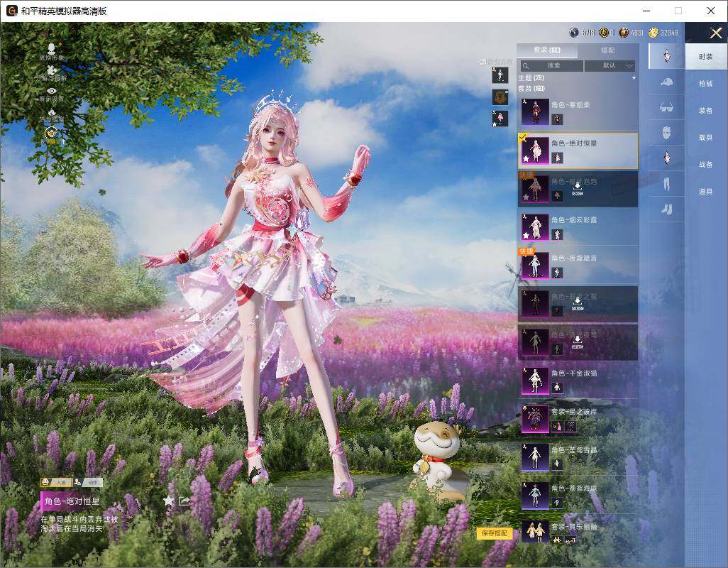The width and height of the screenshot is (728, 568).
Task: Open the 道具 items tab
Action: click(x=706, y=192)
